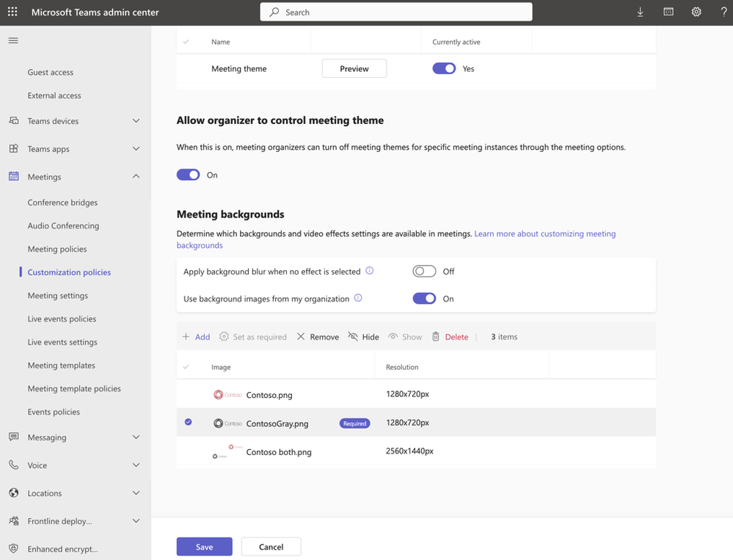Click the Contoso both.png thumbnail

coord(226,452)
